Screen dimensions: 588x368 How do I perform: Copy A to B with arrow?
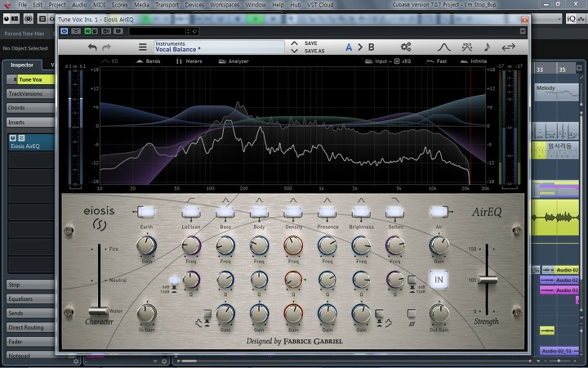click(360, 47)
